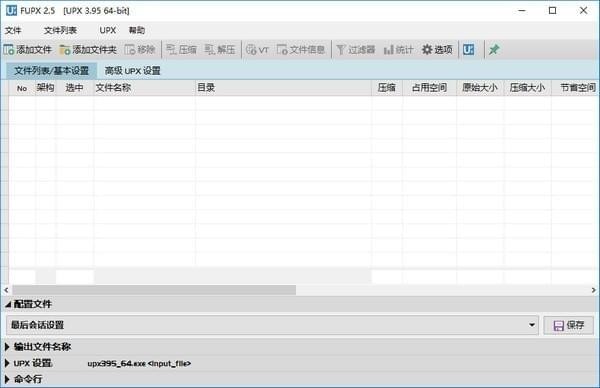Toggle the green pin icon in toolbar
Viewport: 600px width, 388px height.
point(494,49)
